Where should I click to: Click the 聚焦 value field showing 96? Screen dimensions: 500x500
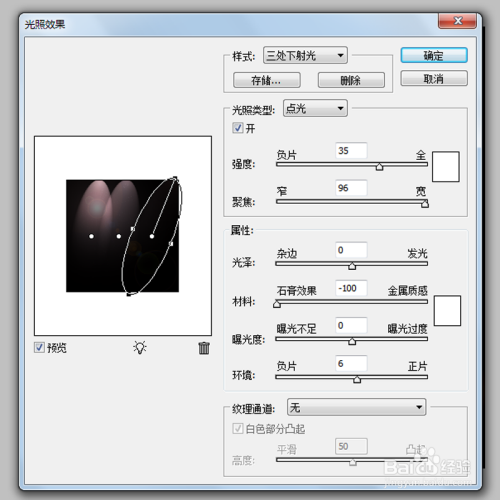point(351,188)
